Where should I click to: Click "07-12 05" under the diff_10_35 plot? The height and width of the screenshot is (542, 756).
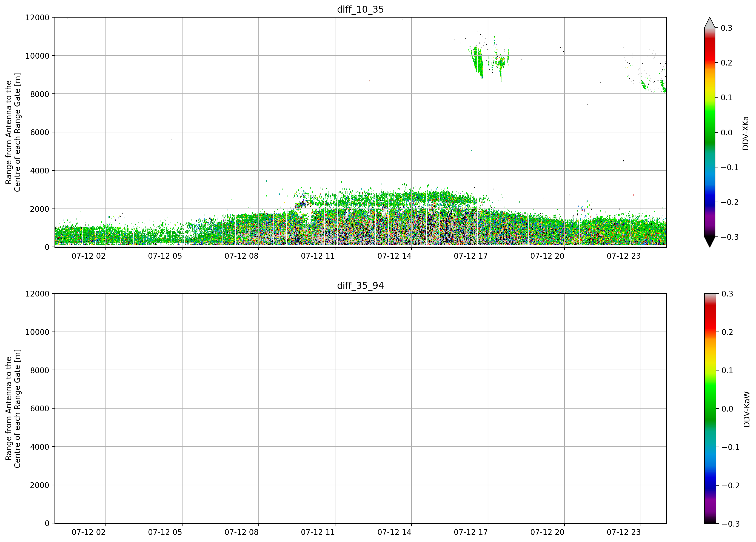click(x=165, y=256)
